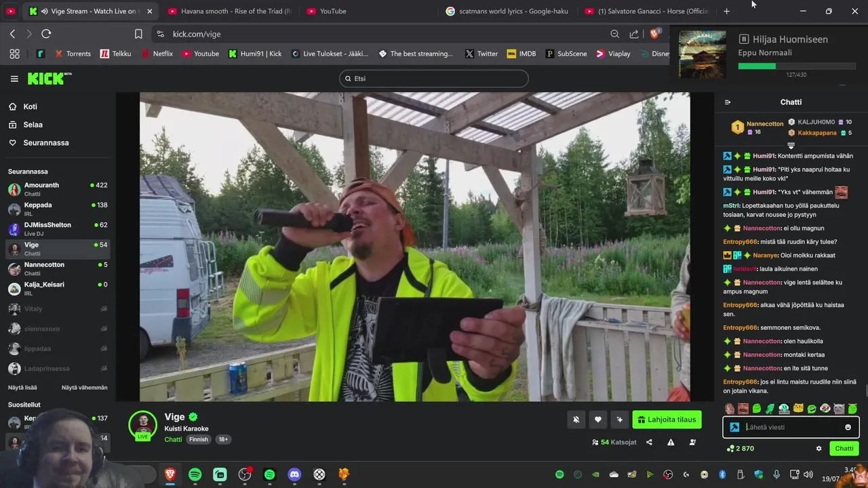Open the bookmarks apps grid icon
Screen dimensions: 868x488
[x=14, y=54]
